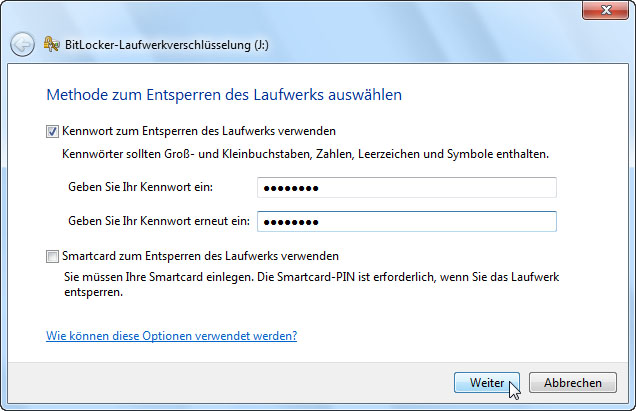This screenshot has width=636, height=411.
Task: Click the back arrow navigation button
Action: click(22, 44)
